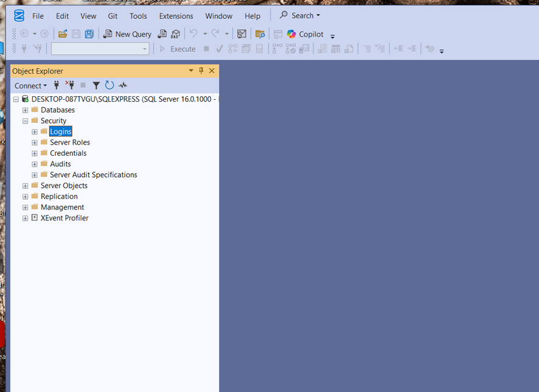Image resolution: width=539 pixels, height=392 pixels.
Task: Open the Undo history dropdown arrow
Action: [205, 33]
